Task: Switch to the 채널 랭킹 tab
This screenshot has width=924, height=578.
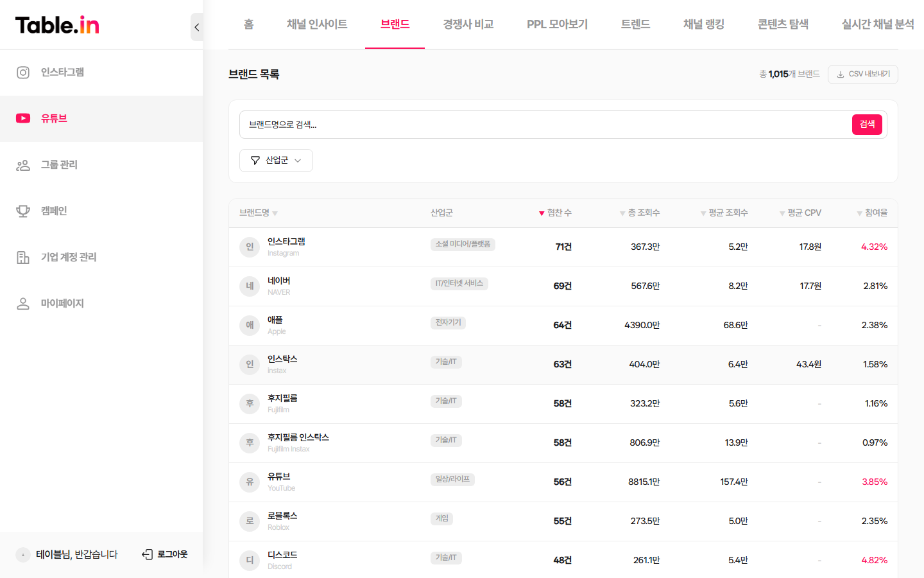Action: (x=703, y=24)
